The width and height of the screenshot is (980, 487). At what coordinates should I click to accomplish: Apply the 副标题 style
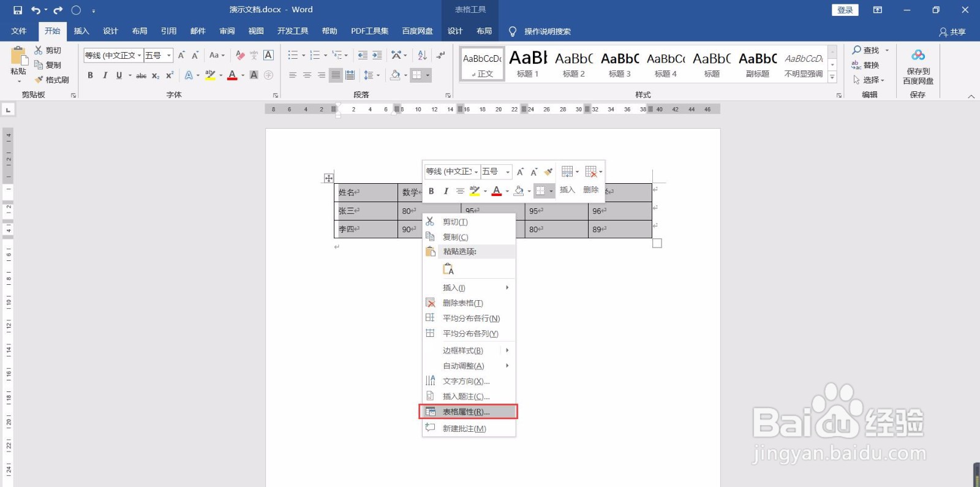[x=758, y=64]
